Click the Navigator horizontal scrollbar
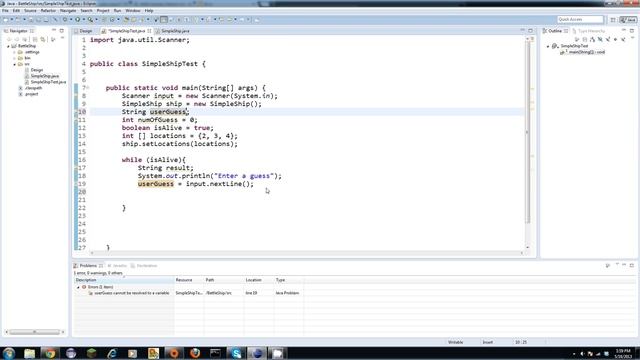Image resolution: width=640 pixels, height=360 pixels. (35, 332)
